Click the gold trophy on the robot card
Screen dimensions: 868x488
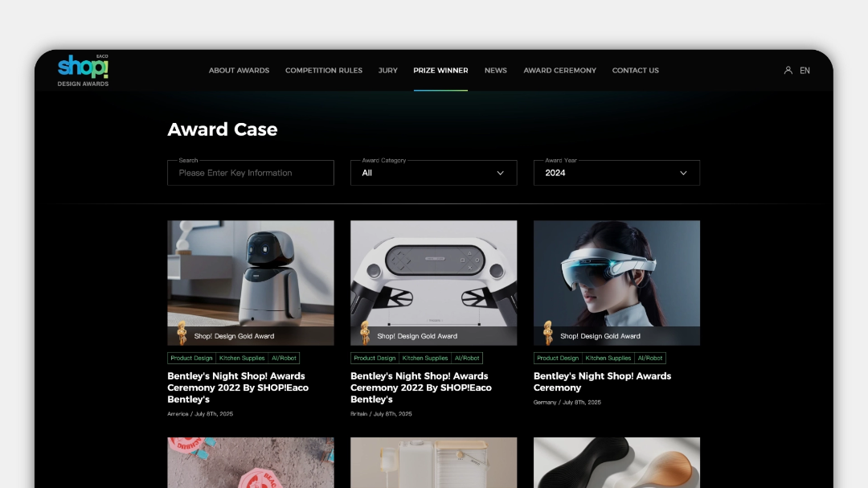click(182, 333)
